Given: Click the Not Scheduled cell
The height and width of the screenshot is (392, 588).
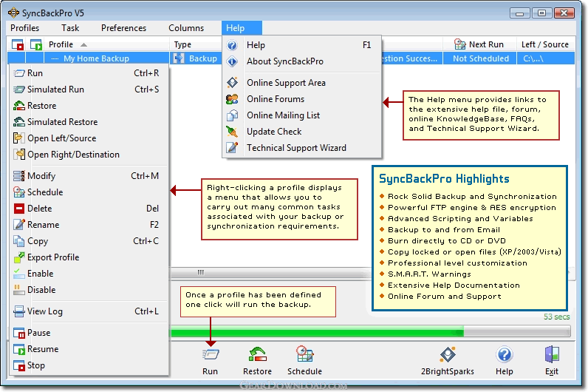Looking at the screenshot, I should pyautogui.click(x=481, y=58).
